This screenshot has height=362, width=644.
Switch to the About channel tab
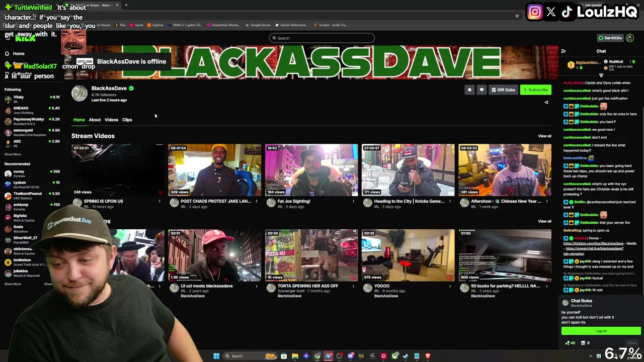click(x=95, y=120)
